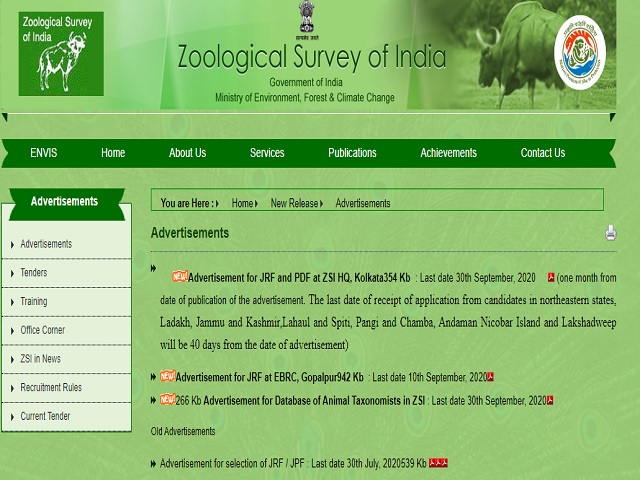Open the Publications menu
The image size is (640, 480).
352,153
